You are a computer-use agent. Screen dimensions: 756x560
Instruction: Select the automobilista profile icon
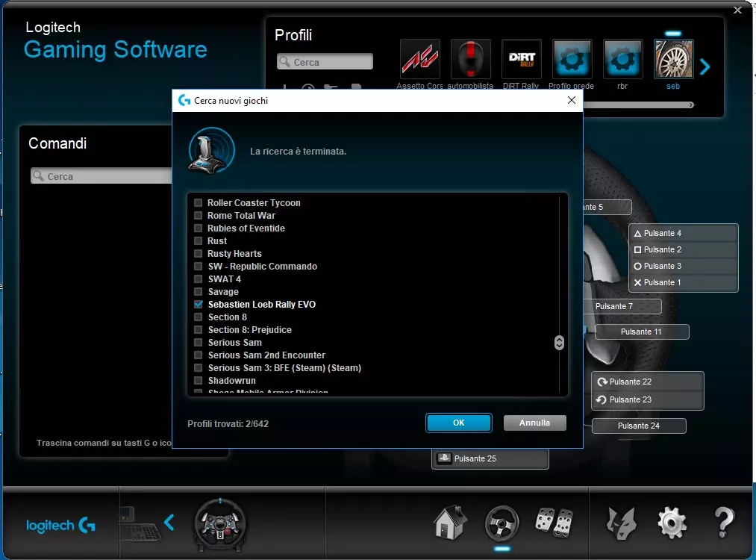(471, 59)
